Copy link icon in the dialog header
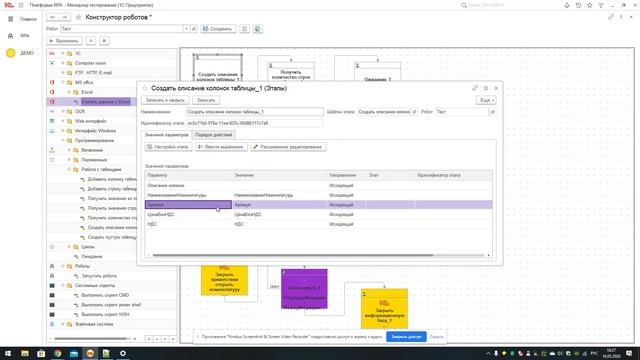640x360 pixels. (475, 88)
